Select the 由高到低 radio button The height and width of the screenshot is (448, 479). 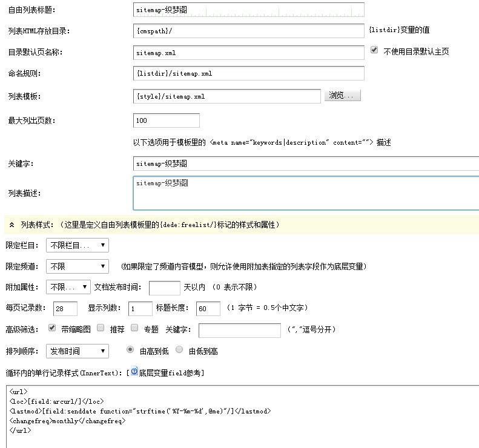click(130, 350)
